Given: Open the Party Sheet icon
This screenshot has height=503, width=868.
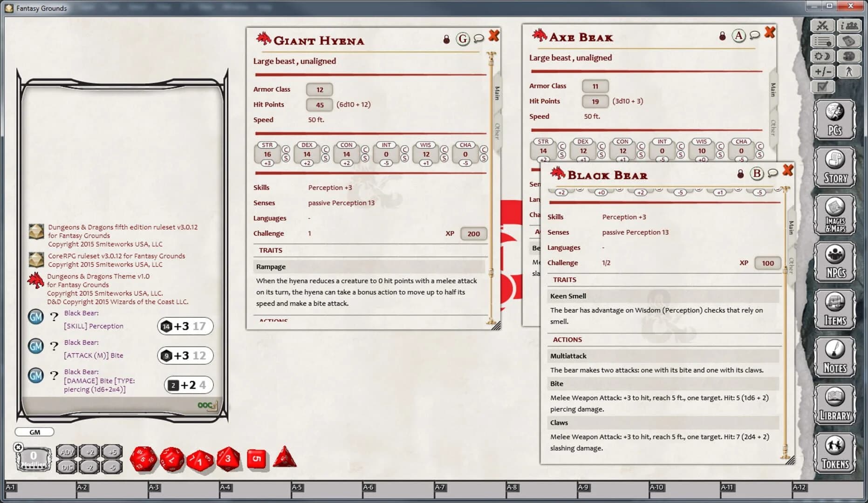Looking at the screenshot, I should pos(849,25).
